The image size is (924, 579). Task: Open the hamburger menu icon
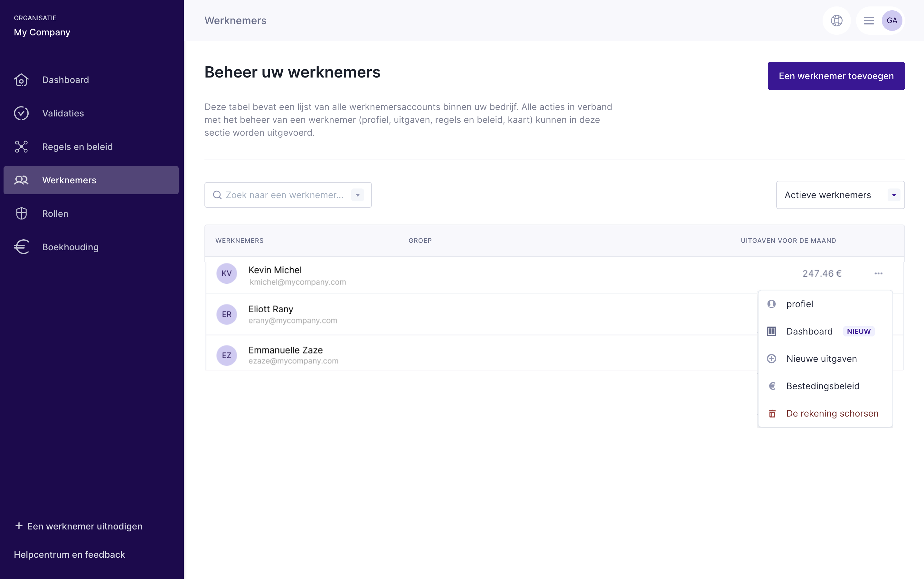[x=868, y=21]
